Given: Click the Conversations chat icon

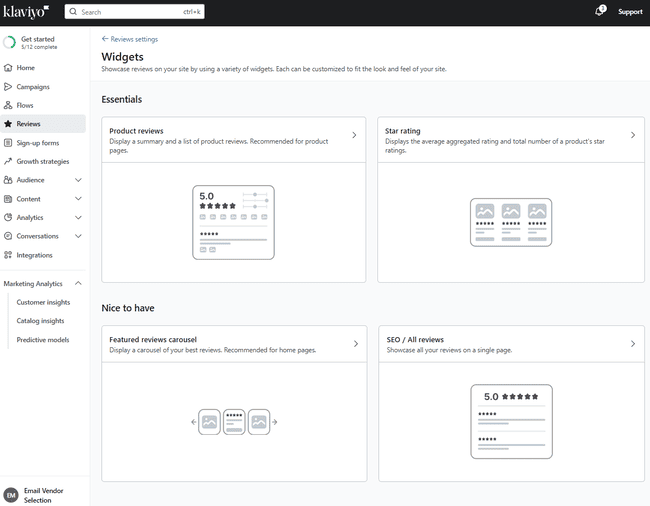Looking at the screenshot, I should coord(8,236).
